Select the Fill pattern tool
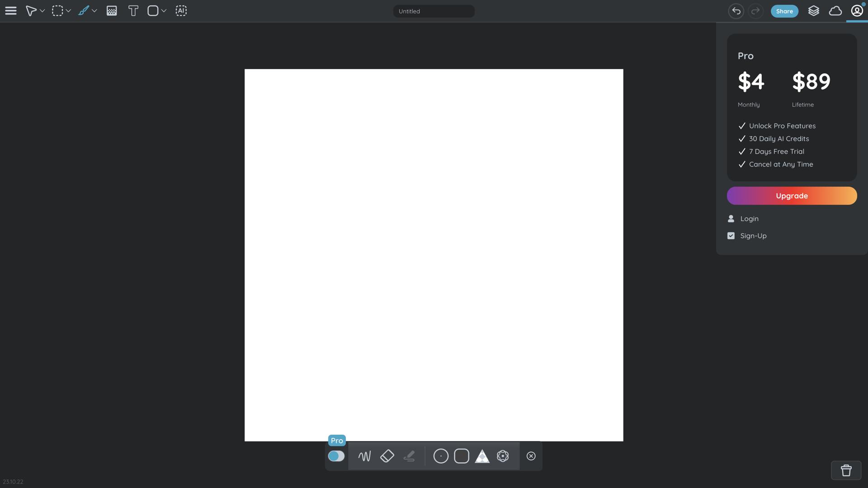This screenshot has height=488, width=868. [x=112, y=11]
